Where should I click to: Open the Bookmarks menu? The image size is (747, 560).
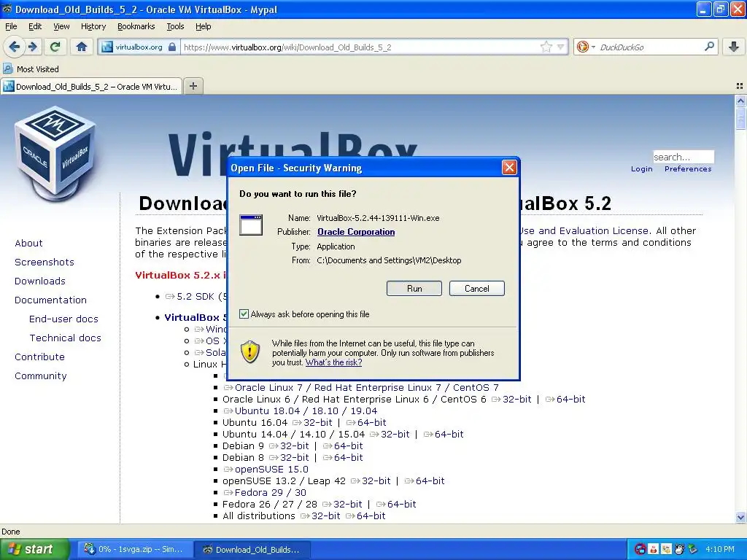coord(136,26)
